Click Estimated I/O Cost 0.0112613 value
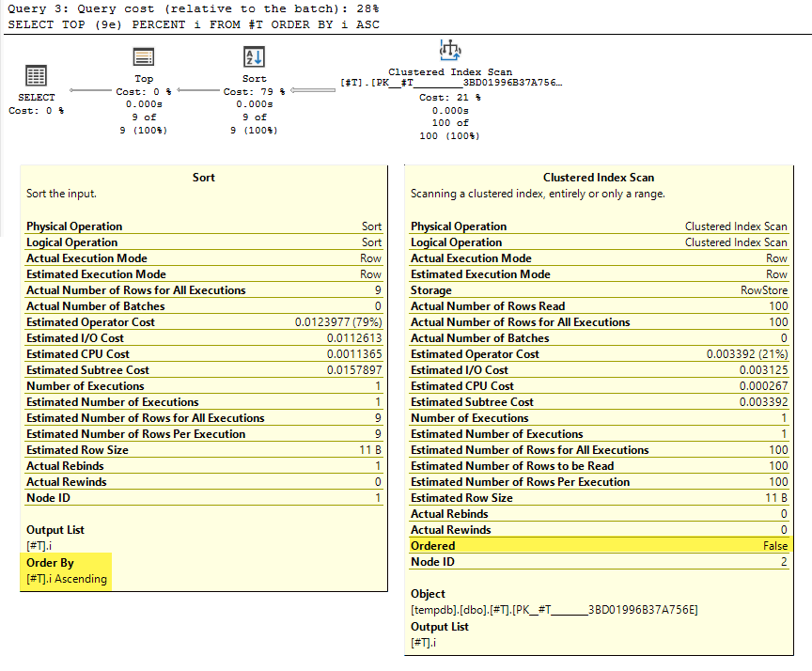Viewport: 812px width, 671px height. coord(354,338)
